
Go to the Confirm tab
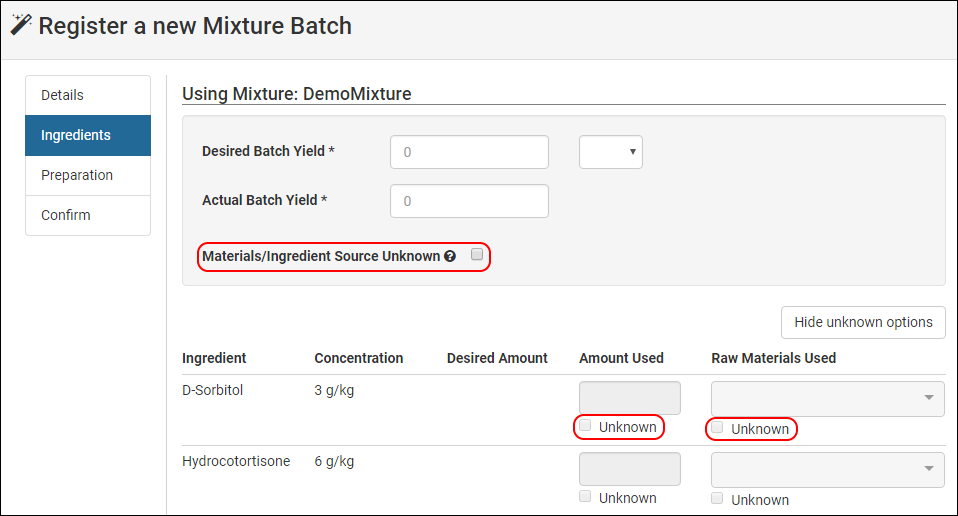click(x=88, y=216)
